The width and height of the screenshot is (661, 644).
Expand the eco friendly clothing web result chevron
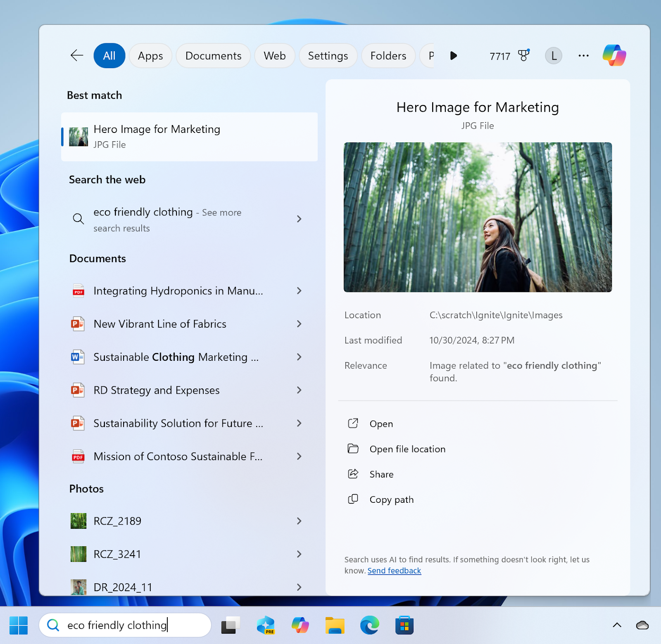point(300,219)
